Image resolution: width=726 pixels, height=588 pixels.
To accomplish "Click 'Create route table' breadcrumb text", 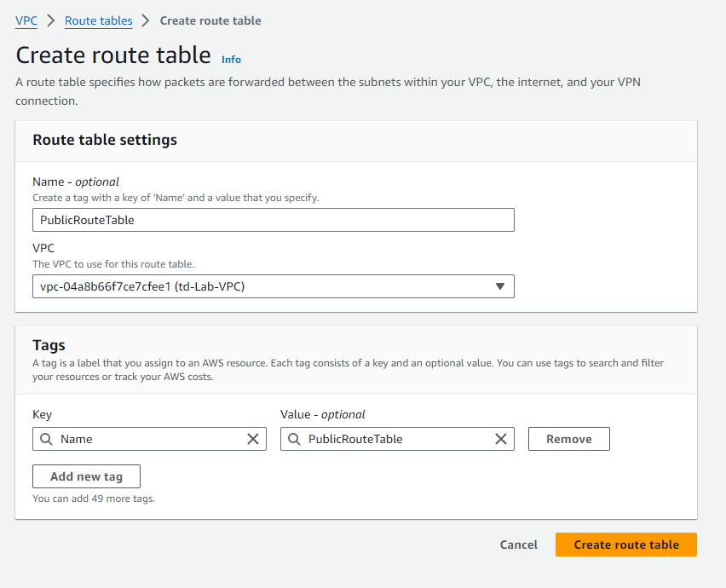I will click(210, 20).
